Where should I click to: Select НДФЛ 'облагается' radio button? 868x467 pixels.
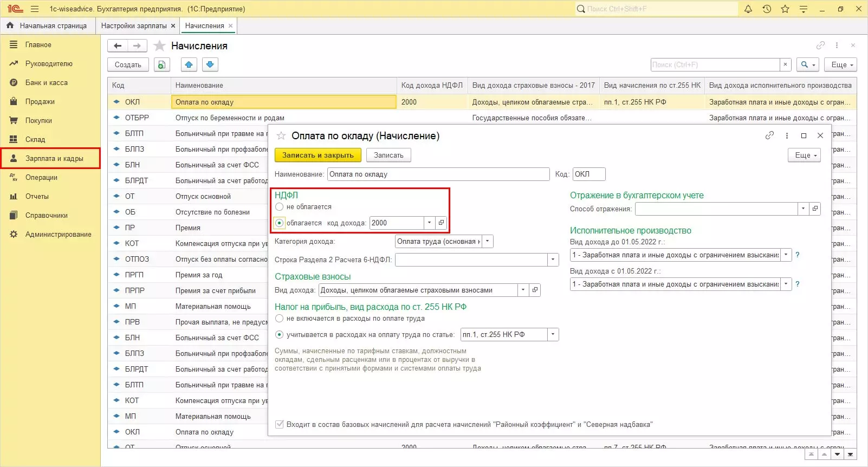tap(280, 223)
